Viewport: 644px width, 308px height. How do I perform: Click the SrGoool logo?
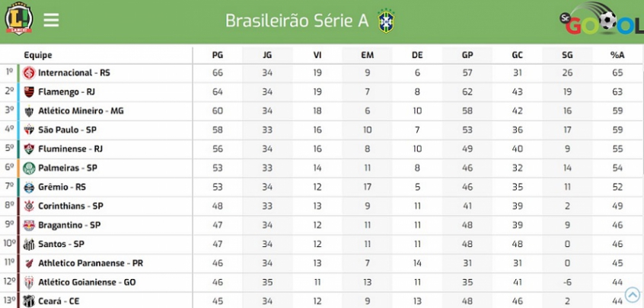point(601,18)
